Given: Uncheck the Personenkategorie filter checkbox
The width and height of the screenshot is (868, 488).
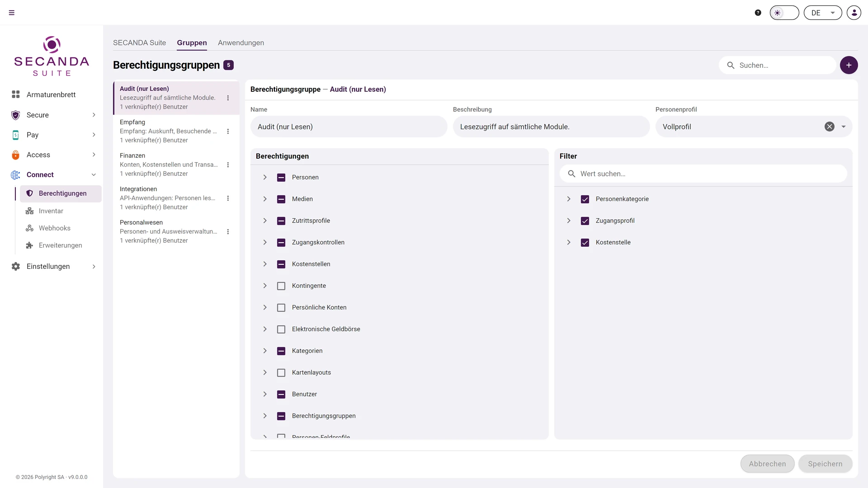Looking at the screenshot, I should (x=585, y=199).
